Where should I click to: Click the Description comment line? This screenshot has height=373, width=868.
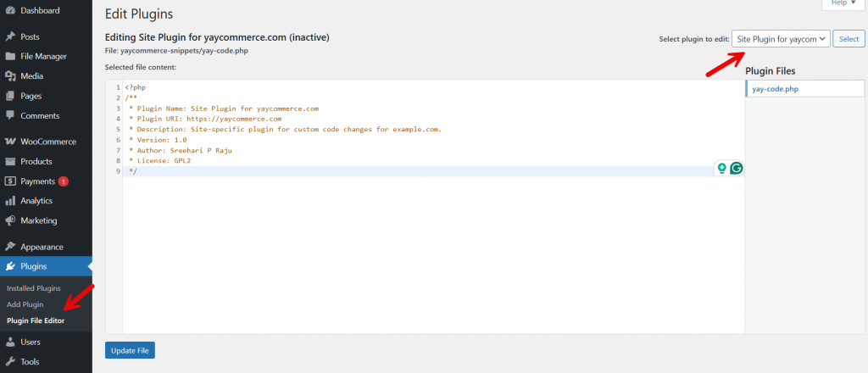[x=285, y=129]
